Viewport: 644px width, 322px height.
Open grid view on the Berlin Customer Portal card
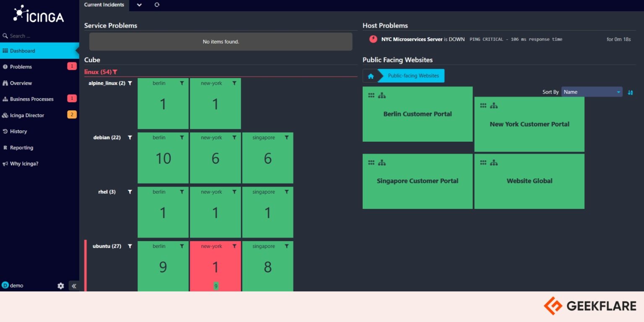tap(371, 95)
